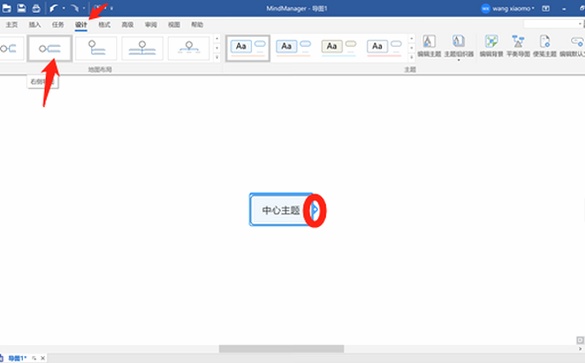Click the Redo arrow icon
The width and height of the screenshot is (585, 363).
74,8
